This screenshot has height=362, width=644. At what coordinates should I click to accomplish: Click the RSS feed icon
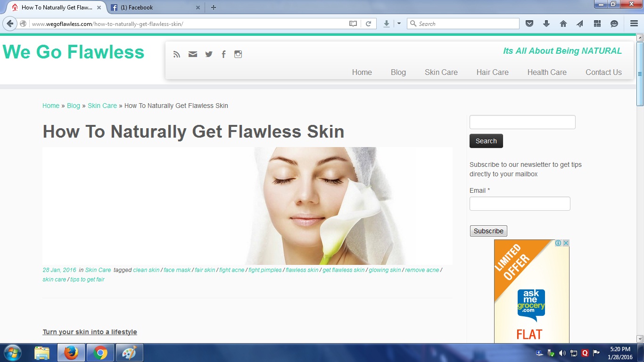(177, 54)
